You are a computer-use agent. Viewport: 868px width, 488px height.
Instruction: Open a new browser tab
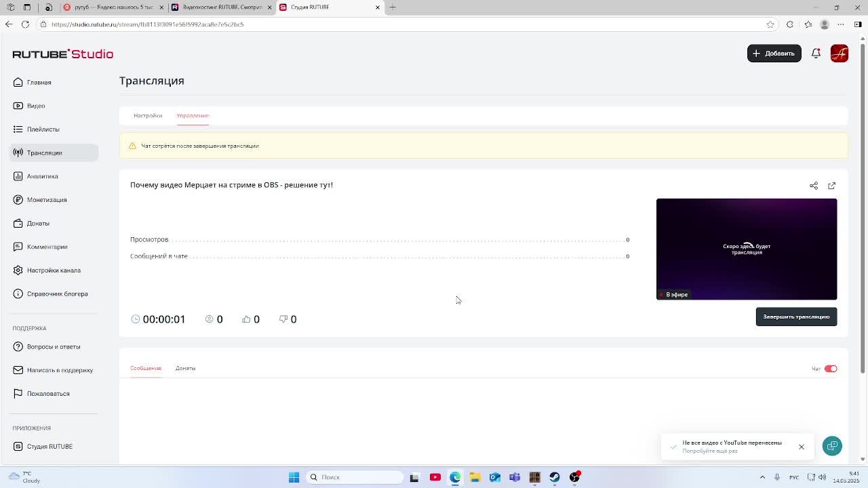click(x=393, y=7)
